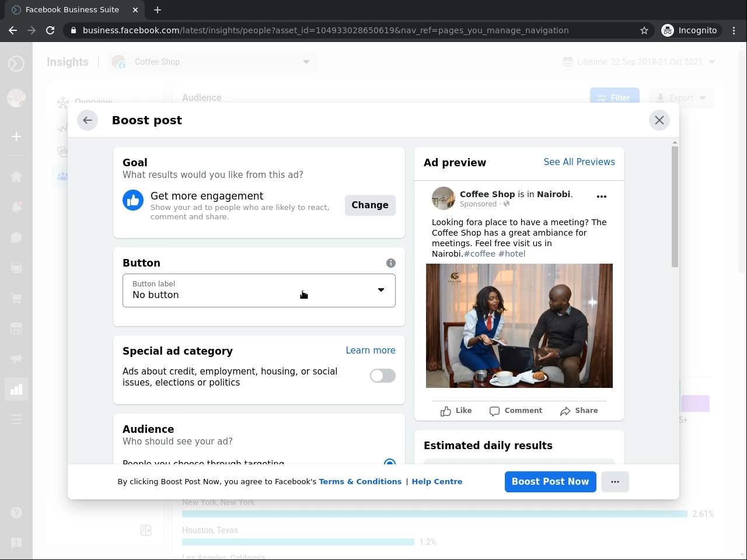
Task: Click the Get more engagement thumbs-up icon
Action: tap(133, 200)
